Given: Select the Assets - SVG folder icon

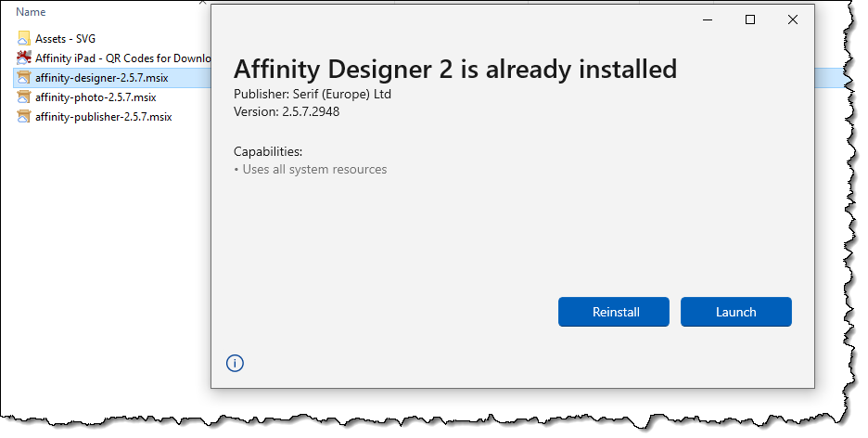Looking at the screenshot, I should [x=24, y=39].
